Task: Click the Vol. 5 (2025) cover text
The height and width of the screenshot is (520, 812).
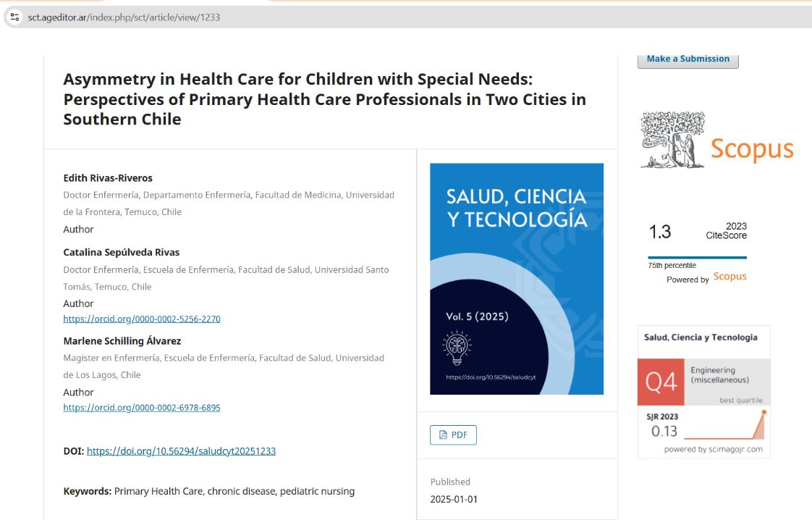Action: [x=477, y=316]
